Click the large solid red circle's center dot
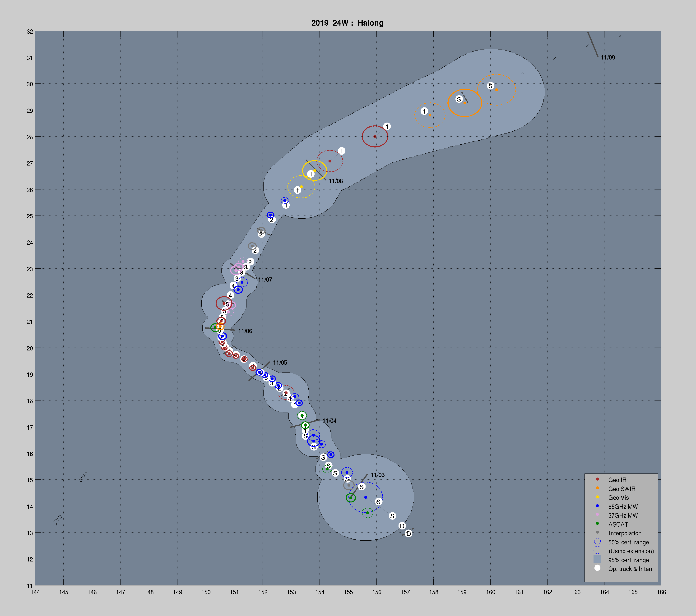This screenshot has width=696, height=616. (x=375, y=137)
